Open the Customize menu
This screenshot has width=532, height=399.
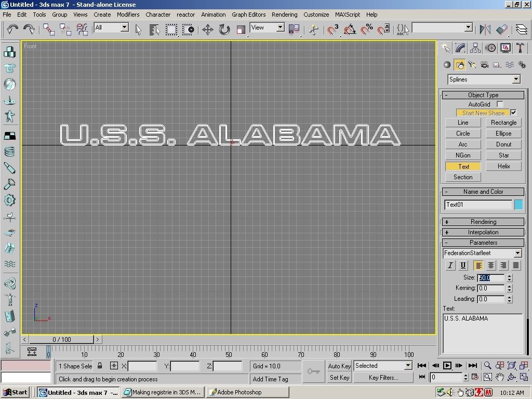tap(316, 15)
